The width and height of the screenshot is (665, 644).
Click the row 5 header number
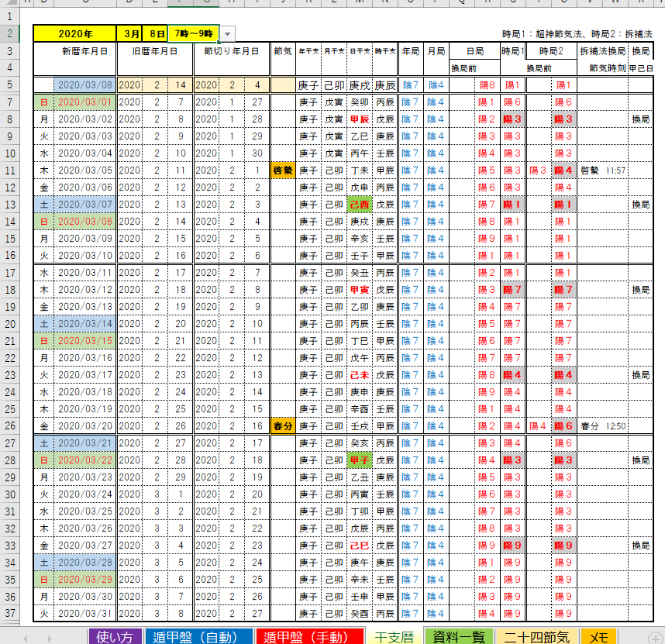click(x=10, y=84)
